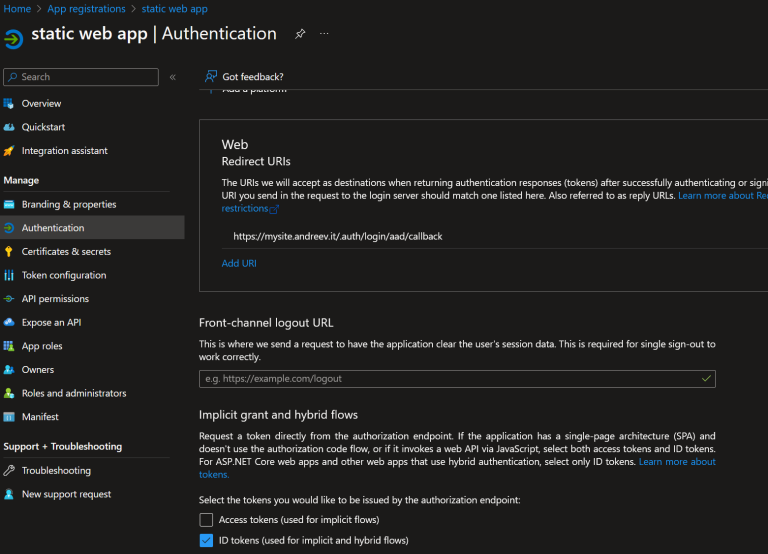Screen dimensions: 768x554
Task: Click the Expose an API cloud icon
Action: click(x=9, y=322)
